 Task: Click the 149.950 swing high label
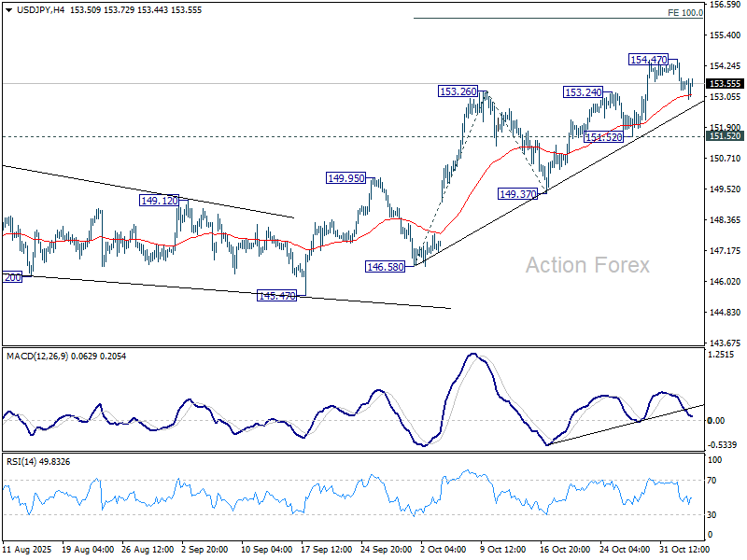coord(345,177)
